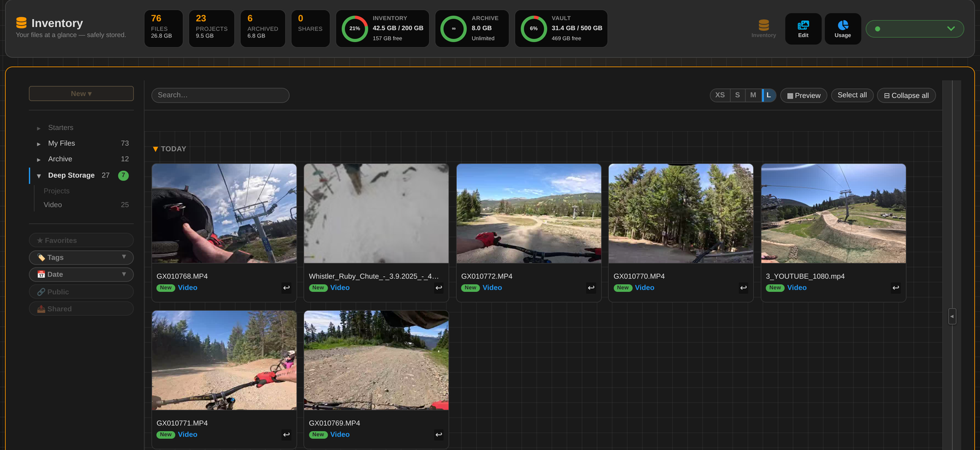
Task: Open the 3_YOUTUBE_1080.mp4 thumbnail
Action: [833, 213]
